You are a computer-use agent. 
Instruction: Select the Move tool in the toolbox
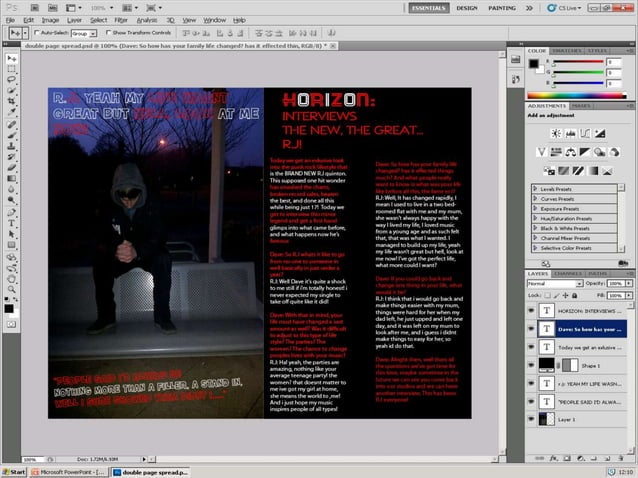[11, 59]
